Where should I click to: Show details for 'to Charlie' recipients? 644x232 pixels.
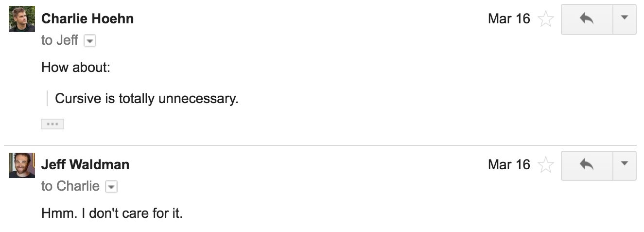click(111, 187)
